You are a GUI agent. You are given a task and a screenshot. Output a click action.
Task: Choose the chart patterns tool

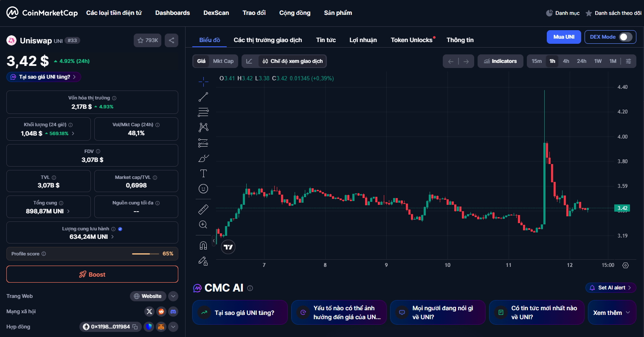pos(203,127)
